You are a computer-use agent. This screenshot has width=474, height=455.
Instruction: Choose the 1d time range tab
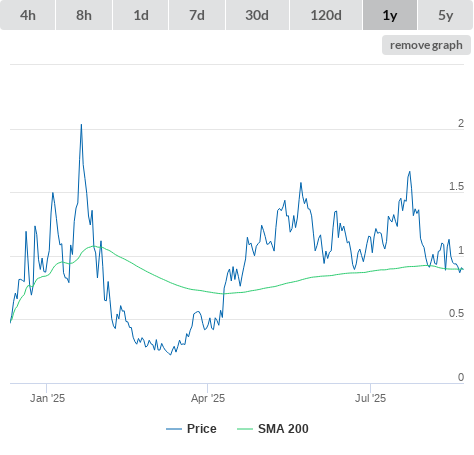point(141,15)
